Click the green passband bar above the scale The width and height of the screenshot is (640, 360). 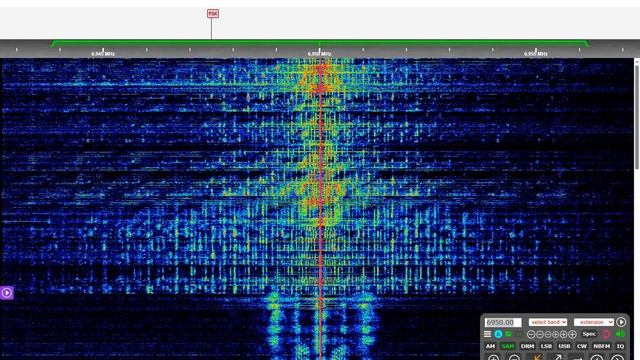tap(320, 42)
